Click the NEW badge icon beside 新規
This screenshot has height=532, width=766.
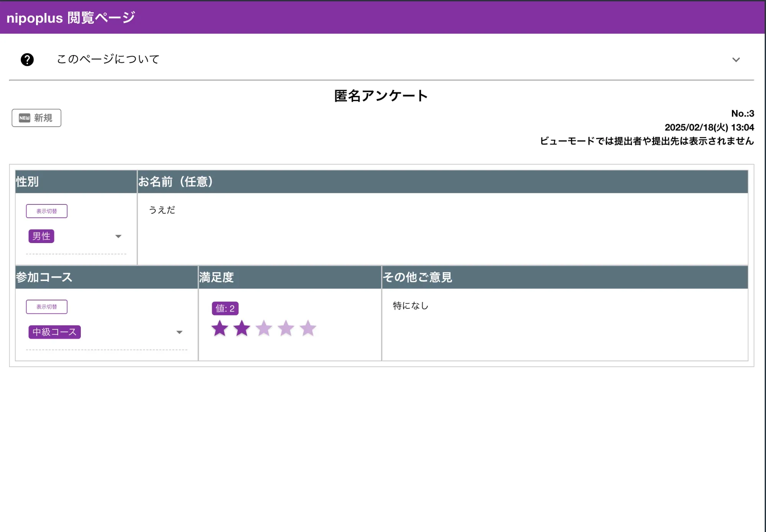[x=25, y=118]
